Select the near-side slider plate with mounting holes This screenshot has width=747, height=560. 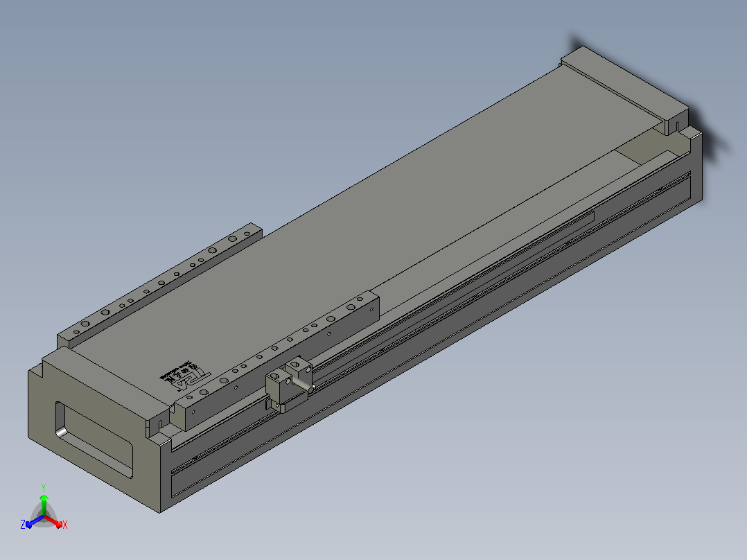coord(276,360)
